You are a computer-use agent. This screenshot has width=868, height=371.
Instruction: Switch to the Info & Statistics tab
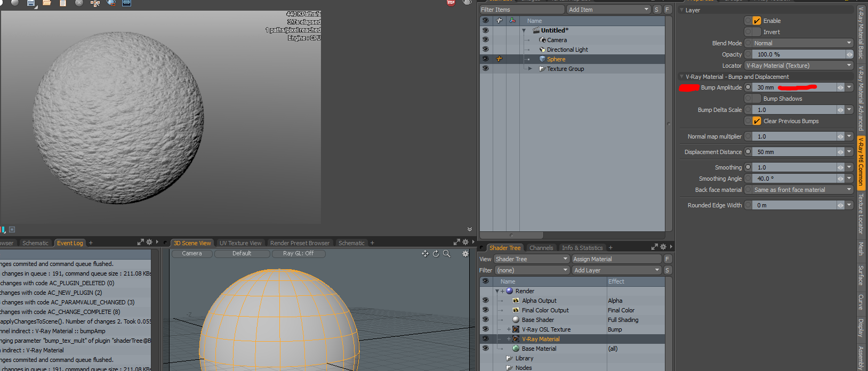(582, 248)
